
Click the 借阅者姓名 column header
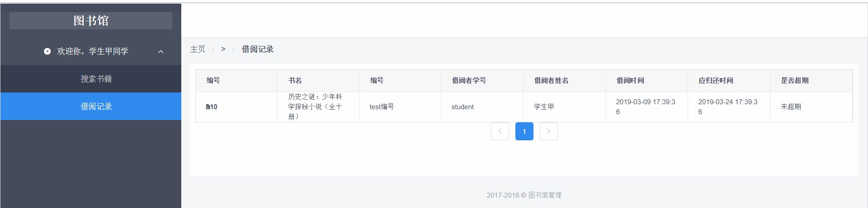click(551, 80)
